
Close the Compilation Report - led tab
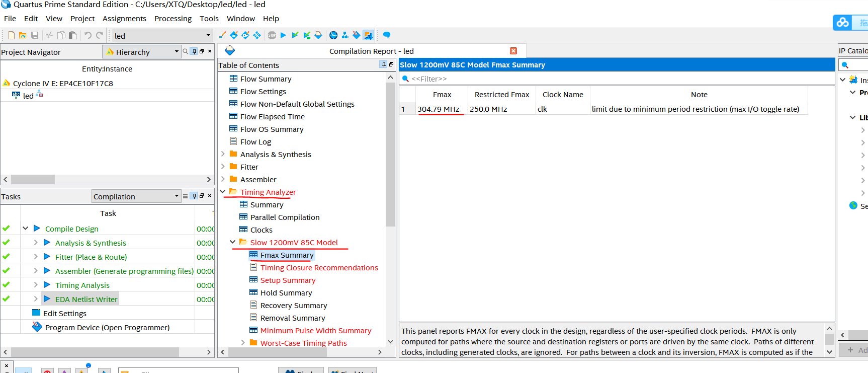coord(513,51)
